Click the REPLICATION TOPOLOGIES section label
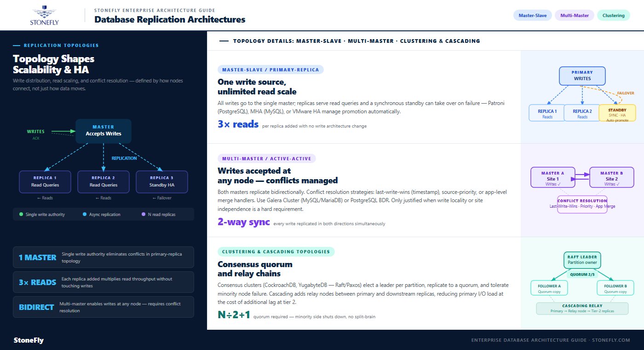The width and height of the screenshot is (644, 350). [61, 46]
